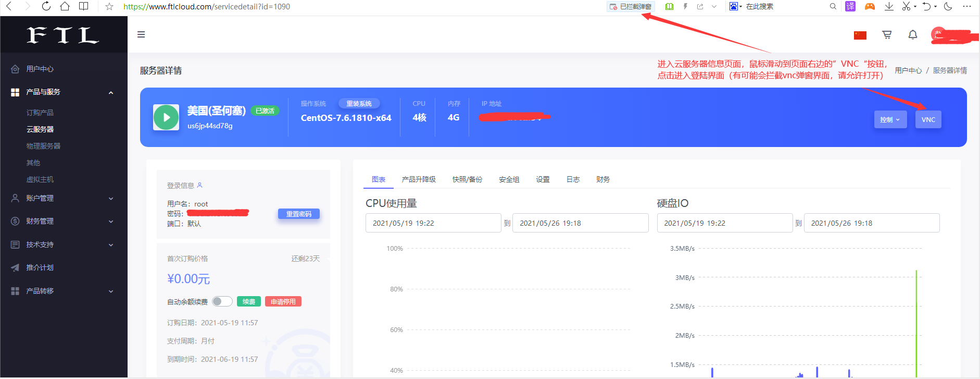980x379 pixels.
Task: Click 硬盘IO start date field
Action: [x=725, y=223]
